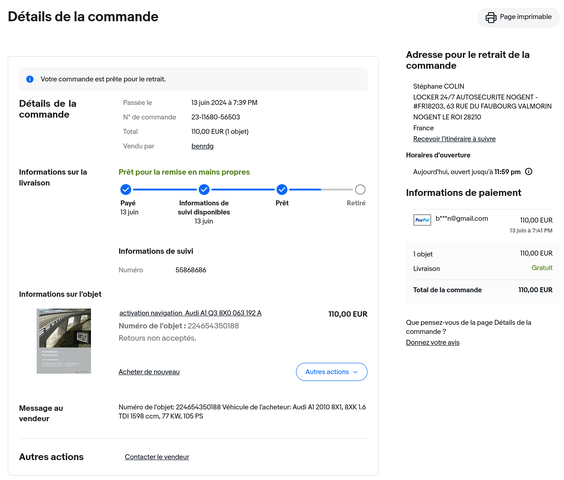Click the printer icon for Page imprimable
This screenshot has height=480, width=564.
click(x=491, y=17)
